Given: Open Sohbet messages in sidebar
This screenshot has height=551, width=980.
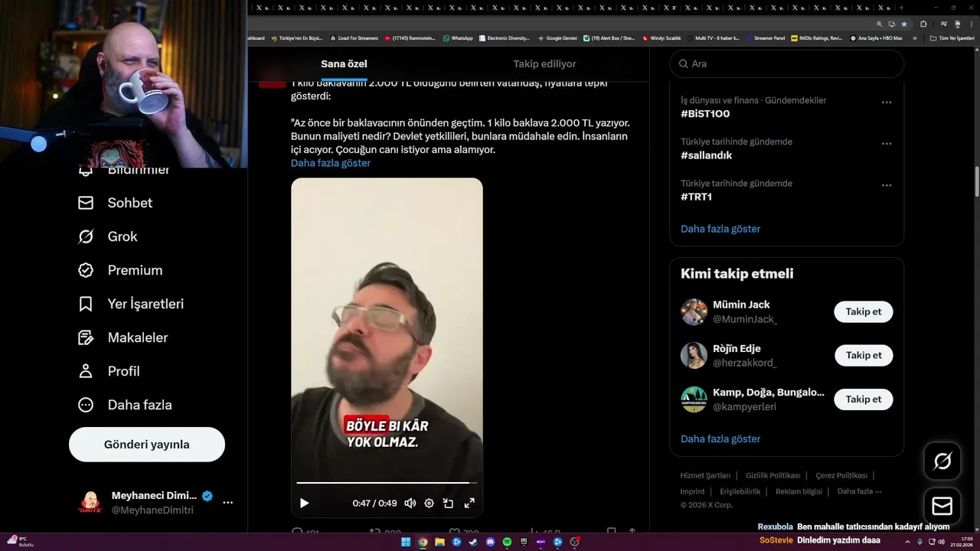Looking at the screenshot, I should click(x=115, y=203).
